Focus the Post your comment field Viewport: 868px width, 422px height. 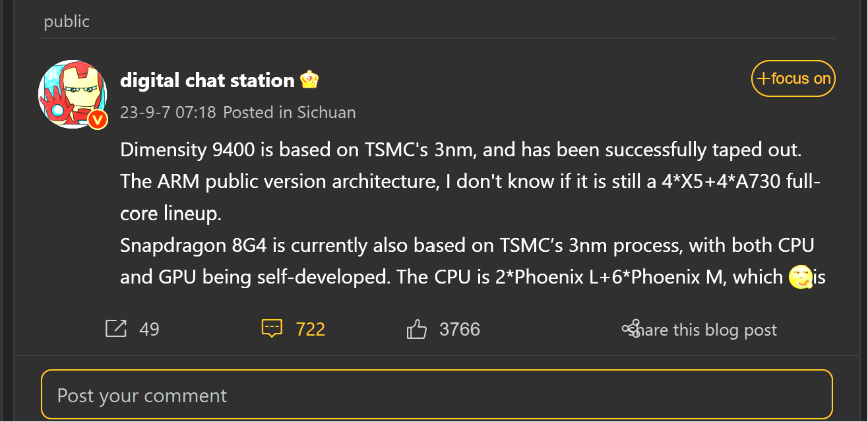coord(437,394)
